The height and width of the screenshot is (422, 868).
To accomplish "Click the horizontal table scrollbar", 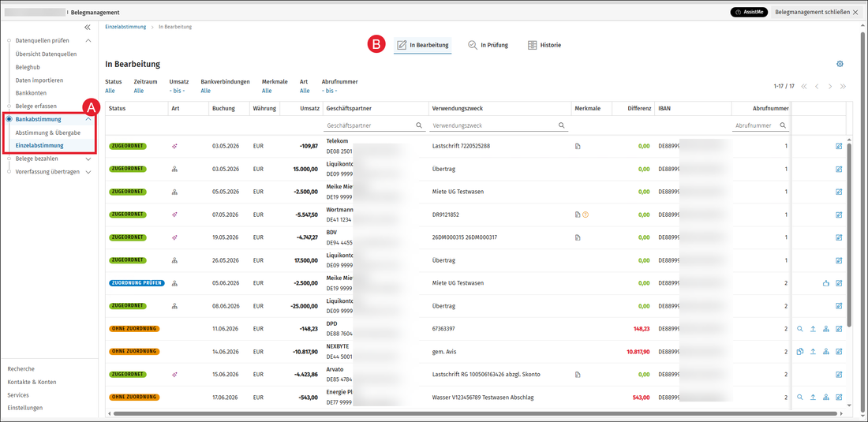I will (475, 413).
